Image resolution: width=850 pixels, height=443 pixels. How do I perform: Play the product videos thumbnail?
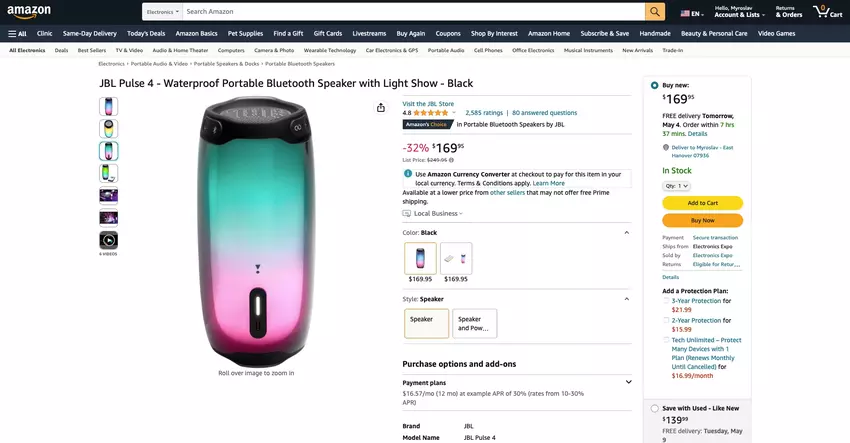(x=108, y=240)
